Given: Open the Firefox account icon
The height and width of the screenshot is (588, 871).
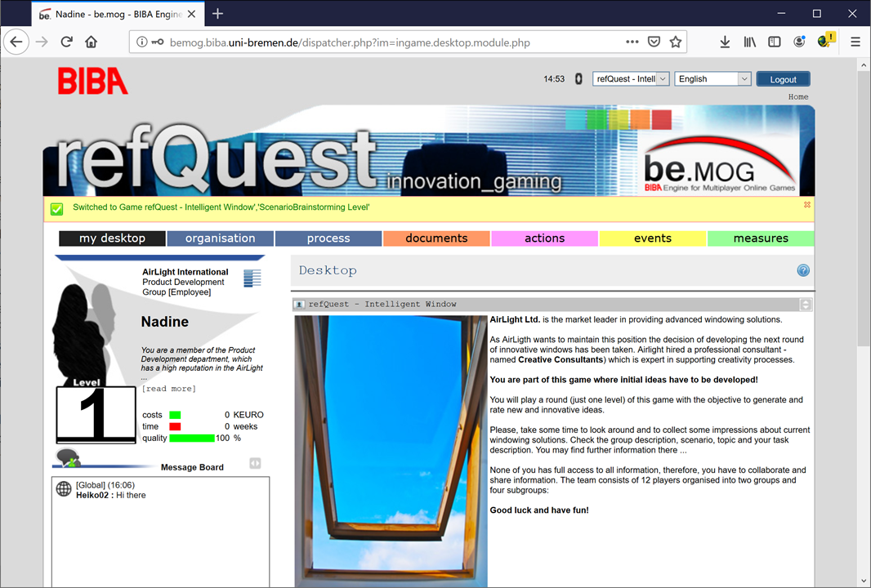Looking at the screenshot, I should (799, 42).
